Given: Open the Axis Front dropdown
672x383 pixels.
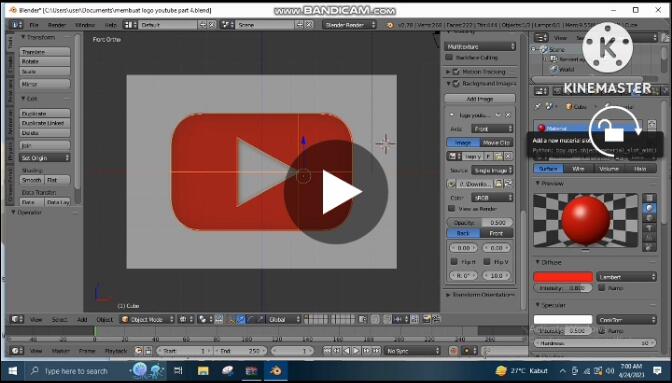Looking at the screenshot, I should (x=492, y=129).
